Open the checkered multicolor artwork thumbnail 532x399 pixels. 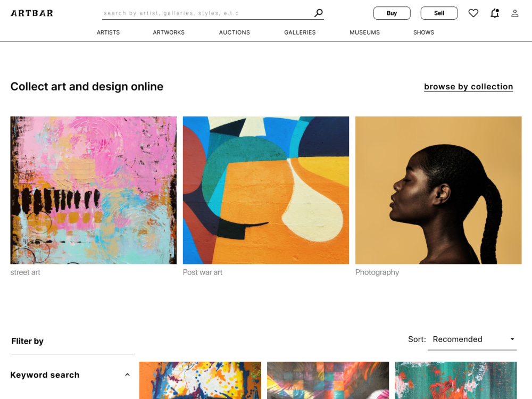coord(328,380)
